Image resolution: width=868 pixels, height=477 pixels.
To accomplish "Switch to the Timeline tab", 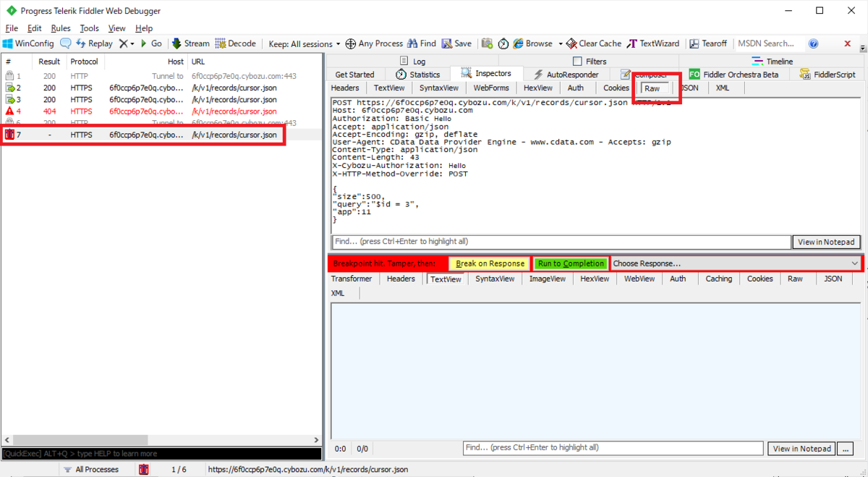I will click(773, 62).
